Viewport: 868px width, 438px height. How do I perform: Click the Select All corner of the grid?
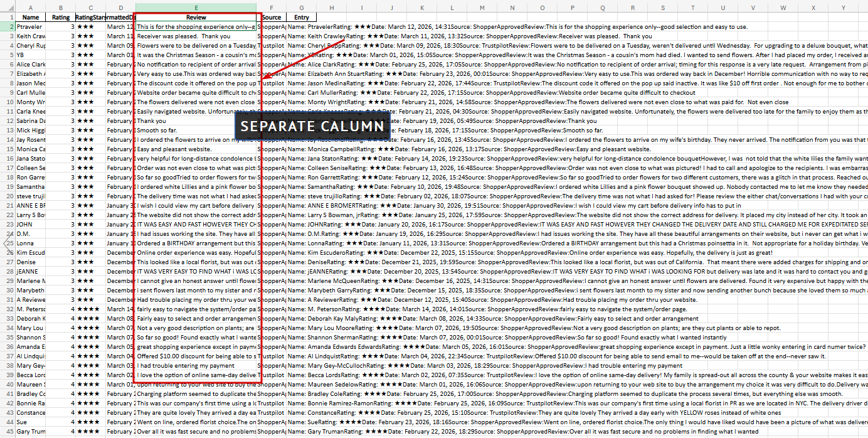pos(8,8)
